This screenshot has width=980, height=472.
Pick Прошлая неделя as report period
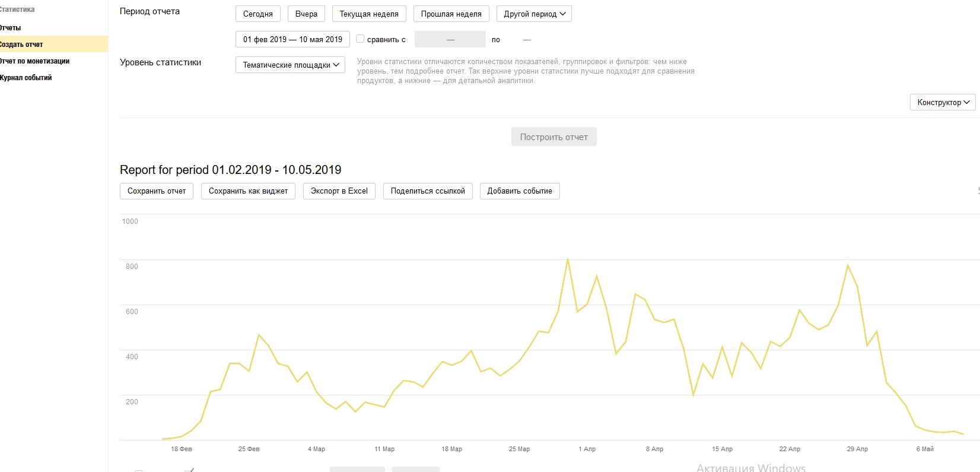(x=451, y=14)
